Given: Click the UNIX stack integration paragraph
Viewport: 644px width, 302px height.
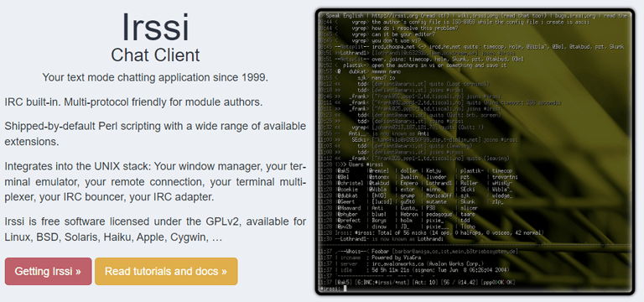Looking at the screenshot, I should (155, 182).
